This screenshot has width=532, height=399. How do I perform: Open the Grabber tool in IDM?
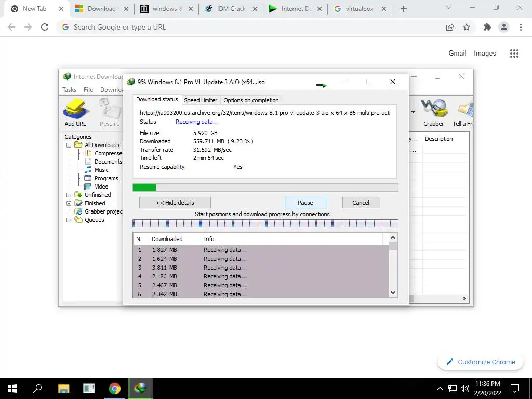433,112
